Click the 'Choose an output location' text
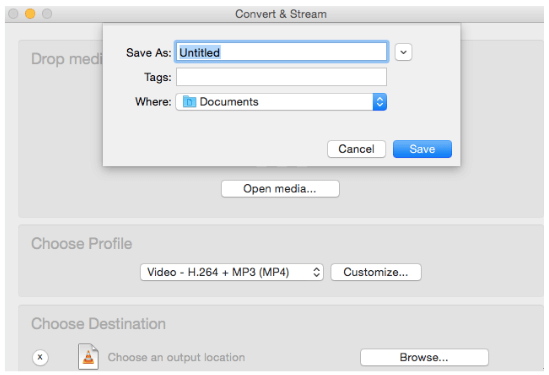 click(176, 357)
